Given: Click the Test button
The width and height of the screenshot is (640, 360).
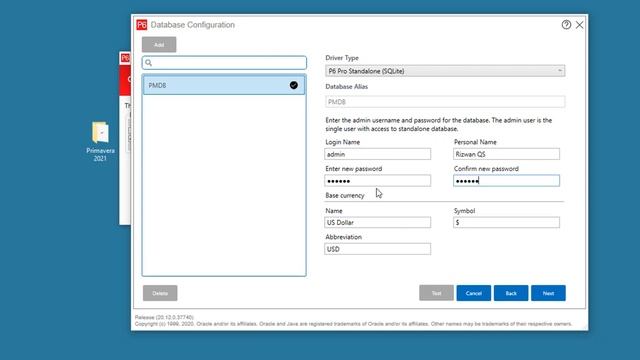Looking at the screenshot, I should coord(436,293).
